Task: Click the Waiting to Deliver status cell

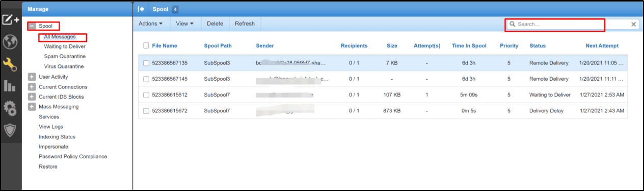Action: (x=550, y=95)
